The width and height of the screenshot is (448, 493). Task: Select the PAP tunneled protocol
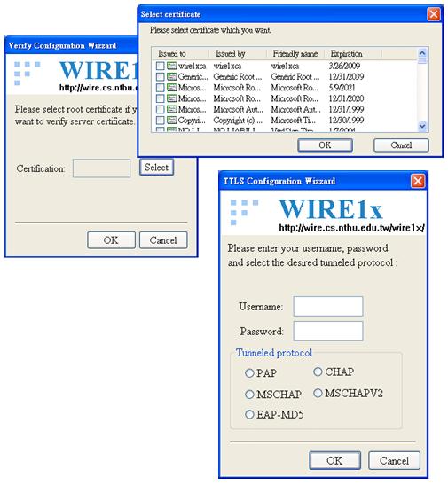249,373
